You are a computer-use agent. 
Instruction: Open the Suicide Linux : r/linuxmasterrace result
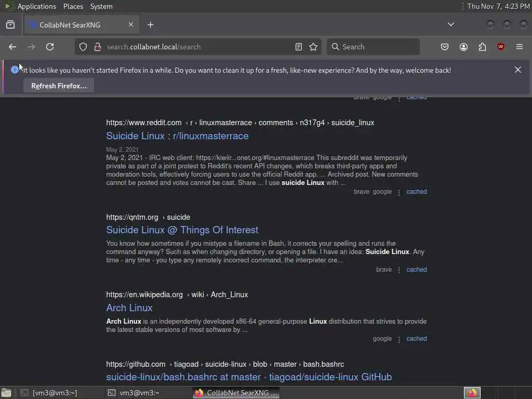[x=178, y=136]
